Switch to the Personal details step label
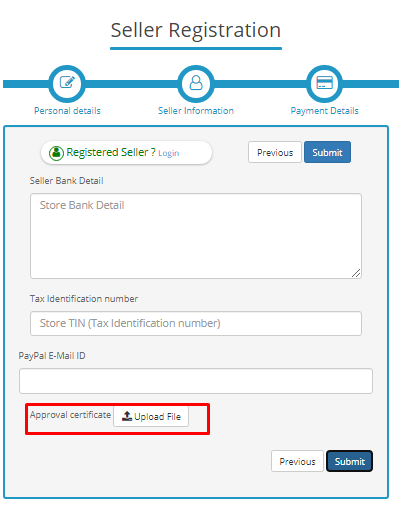 pos(67,111)
